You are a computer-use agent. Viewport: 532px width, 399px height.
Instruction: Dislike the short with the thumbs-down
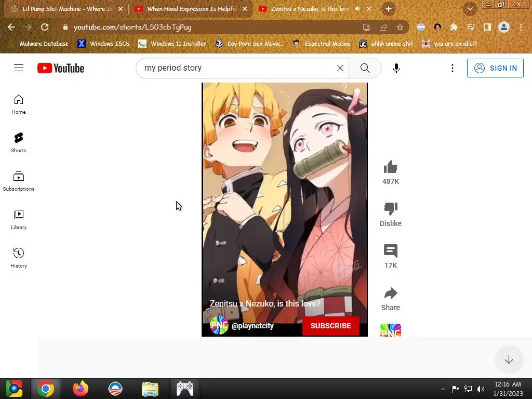pos(391,209)
